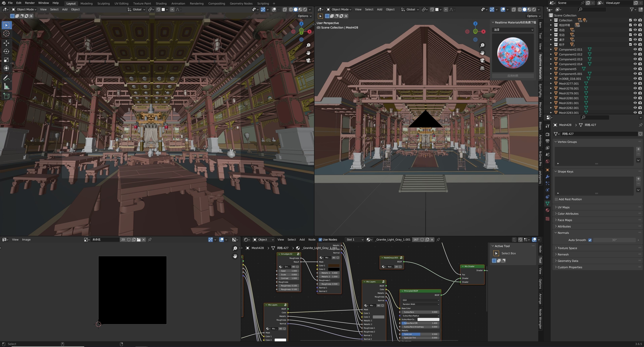Open the Physics properties tab

548,190
